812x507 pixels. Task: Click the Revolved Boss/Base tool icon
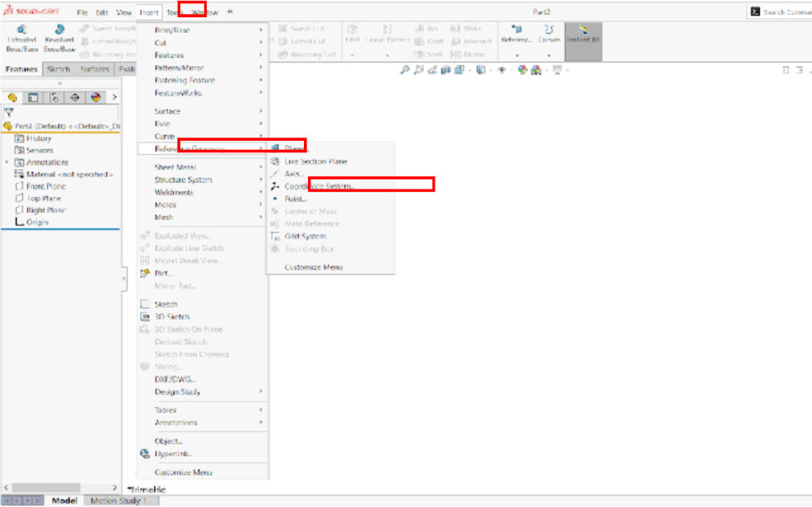click(58, 30)
